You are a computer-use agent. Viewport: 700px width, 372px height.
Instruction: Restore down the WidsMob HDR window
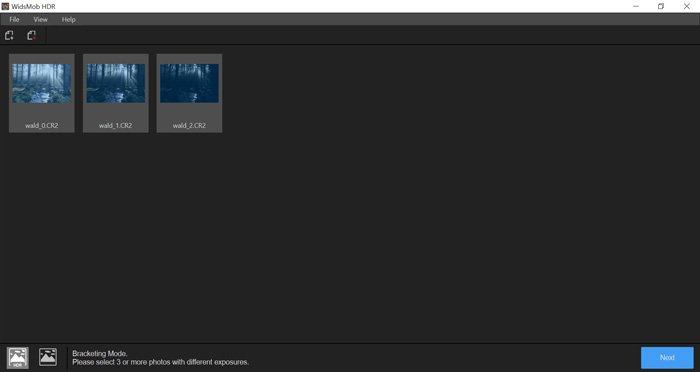pyautogui.click(x=661, y=6)
